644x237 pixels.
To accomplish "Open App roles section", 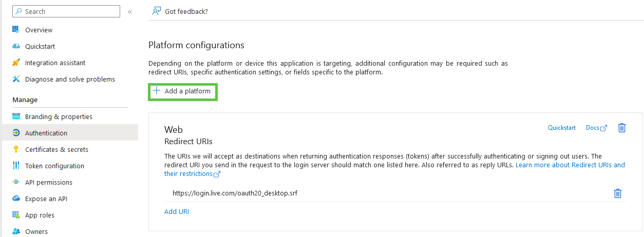I will tap(40, 215).
